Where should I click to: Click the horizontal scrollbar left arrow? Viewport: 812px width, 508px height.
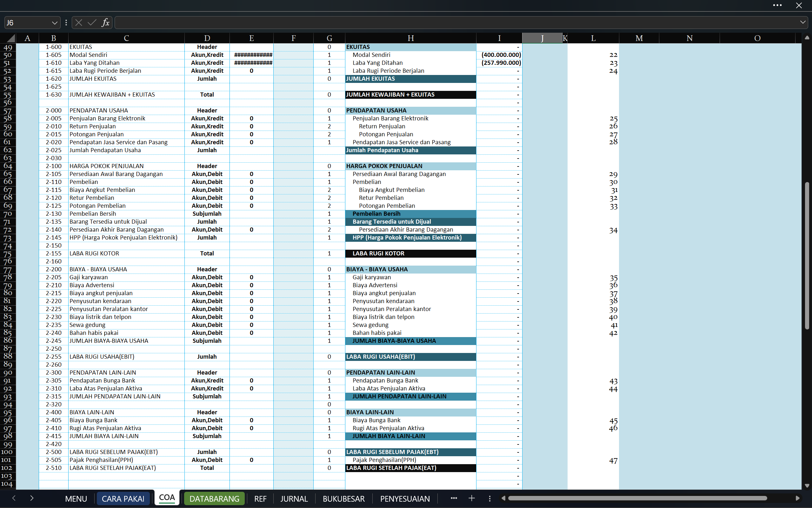[503, 498]
